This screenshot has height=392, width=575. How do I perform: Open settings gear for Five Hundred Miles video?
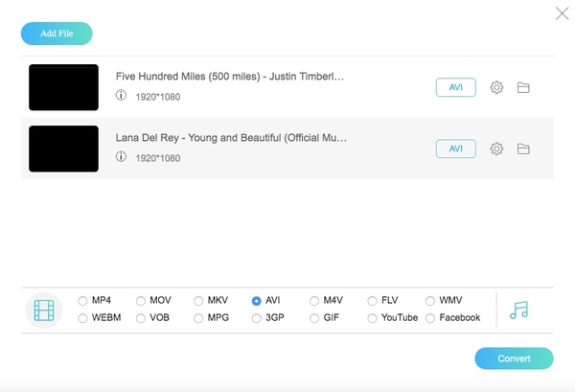(x=496, y=88)
